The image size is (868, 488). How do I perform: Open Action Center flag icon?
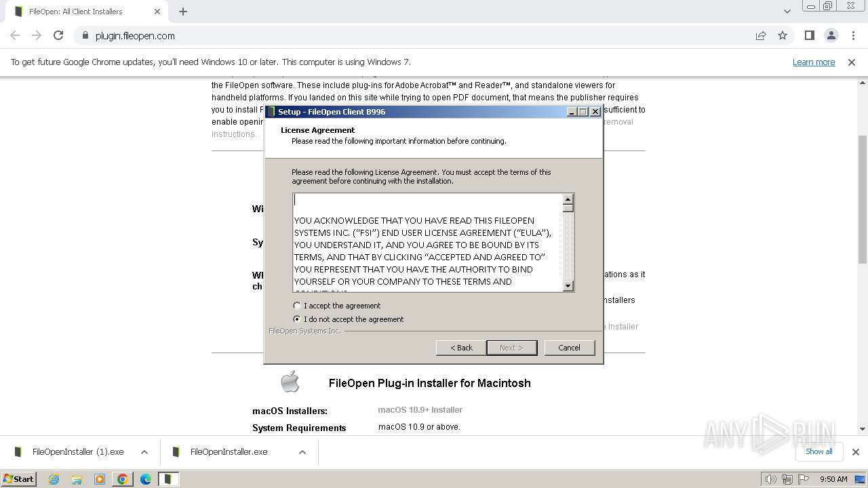point(804,479)
